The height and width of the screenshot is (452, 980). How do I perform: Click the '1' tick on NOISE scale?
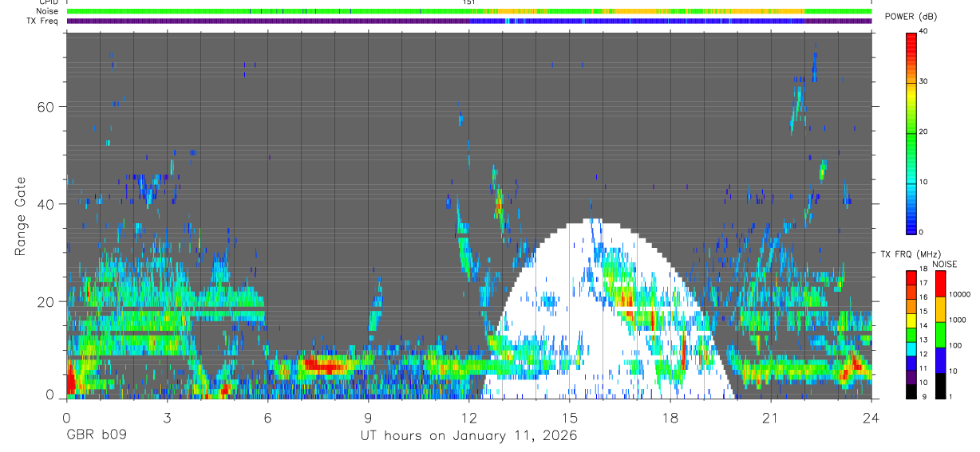tap(952, 396)
